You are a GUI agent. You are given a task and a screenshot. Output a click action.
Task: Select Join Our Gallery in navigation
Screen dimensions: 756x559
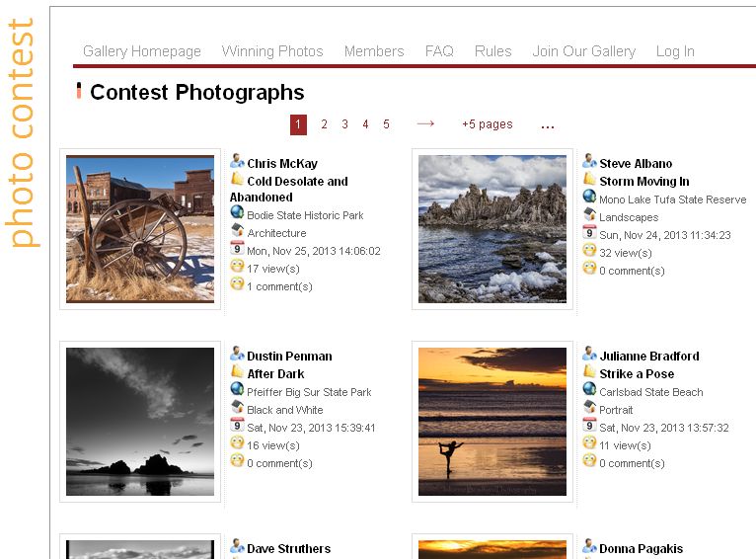coord(584,51)
